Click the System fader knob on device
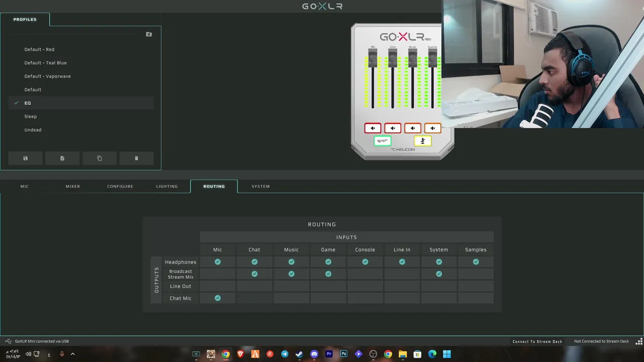This screenshot has width=644, height=362. [432, 58]
